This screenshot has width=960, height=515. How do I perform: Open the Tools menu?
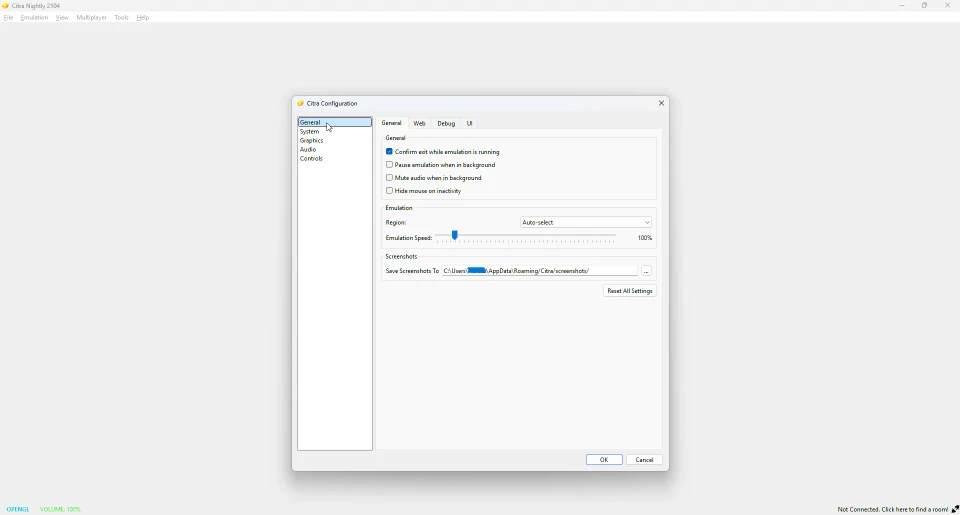click(x=121, y=18)
